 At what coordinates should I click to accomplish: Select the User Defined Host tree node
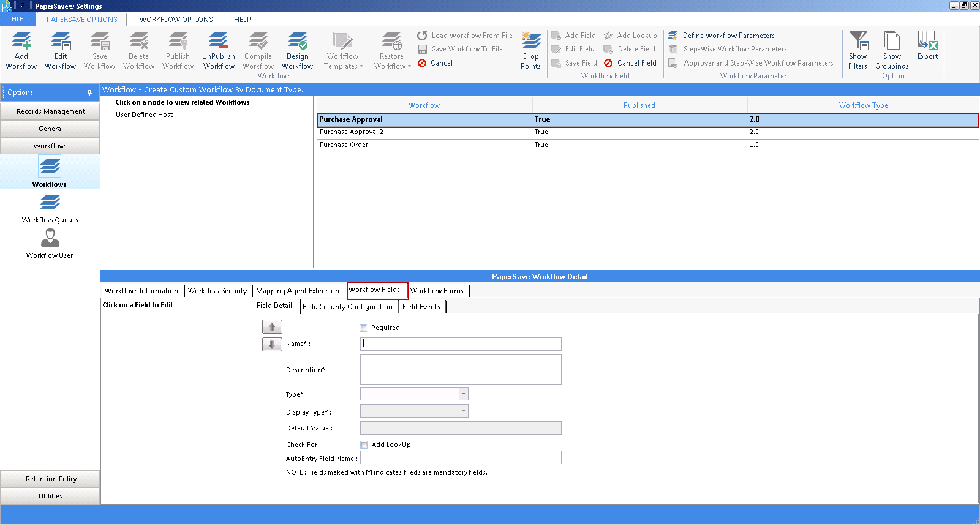(x=145, y=115)
